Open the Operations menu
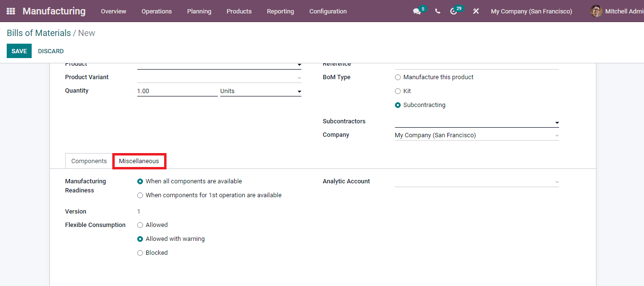The height and width of the screenshot is (286, 644). (x=156, y=11)
